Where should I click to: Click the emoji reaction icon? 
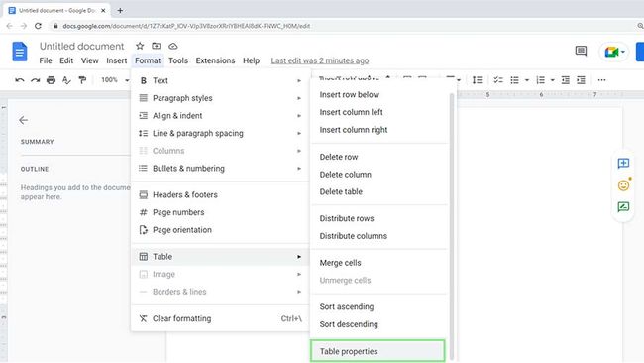pyautogui.click(x=623, y=185)
